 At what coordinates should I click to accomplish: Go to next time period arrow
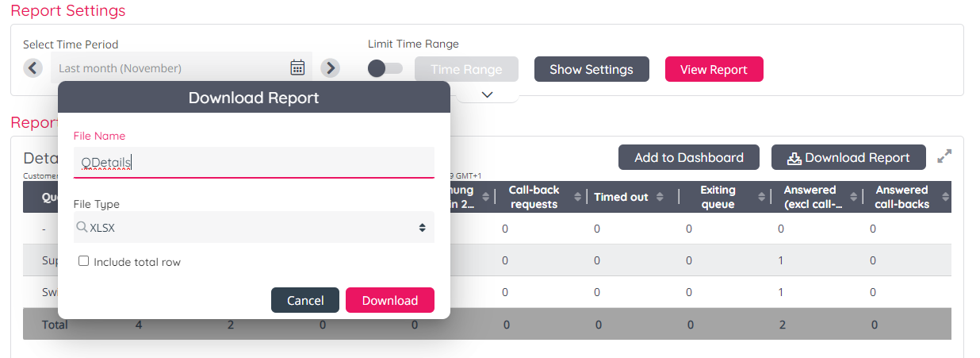click(330, 68)
